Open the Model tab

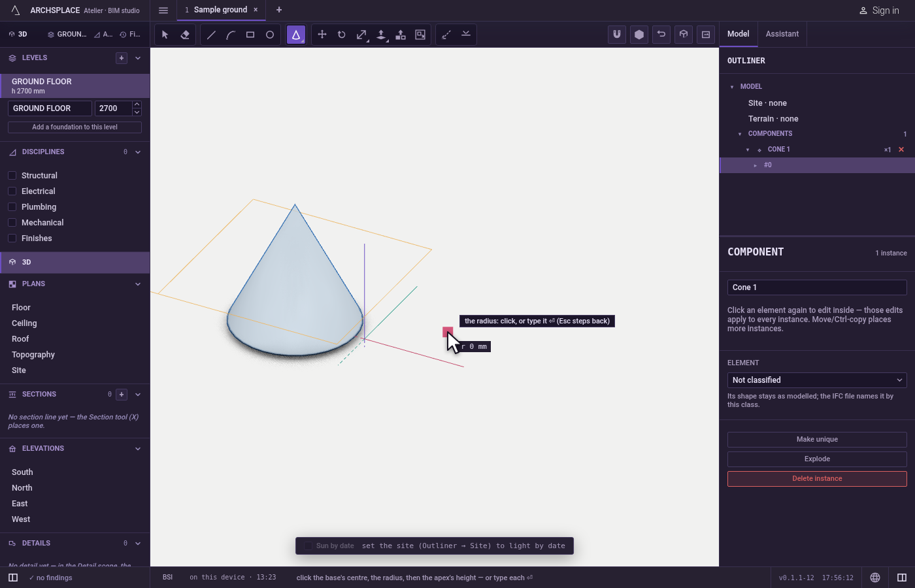click(739, 34)
